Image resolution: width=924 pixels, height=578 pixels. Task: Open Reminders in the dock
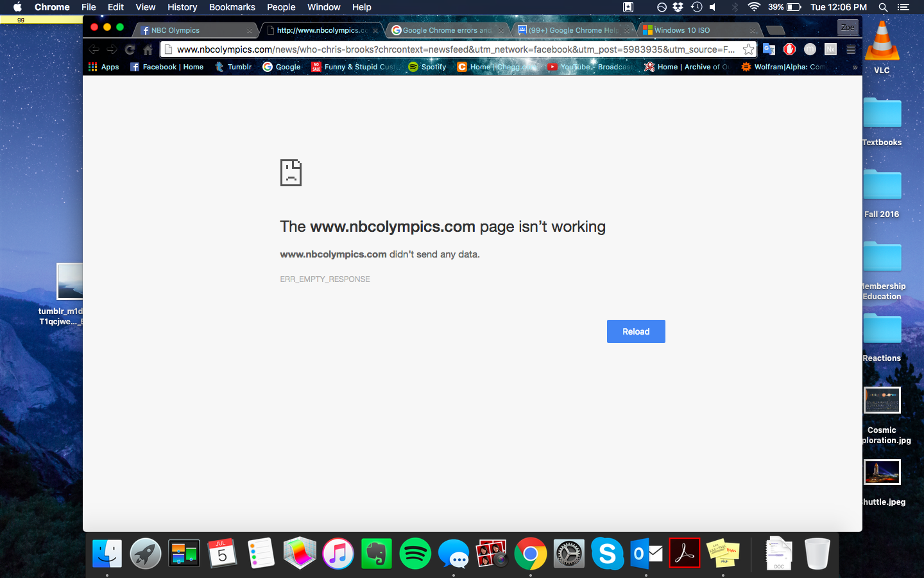pos(261,553)
